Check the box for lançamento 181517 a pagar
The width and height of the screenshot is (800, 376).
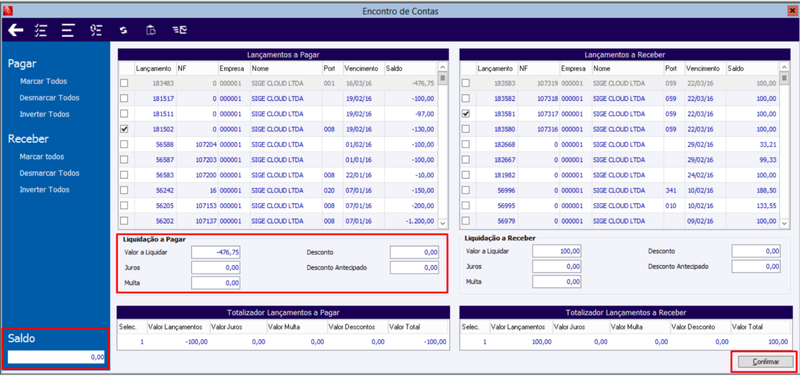pyautogui.click(x=124, y=98)
